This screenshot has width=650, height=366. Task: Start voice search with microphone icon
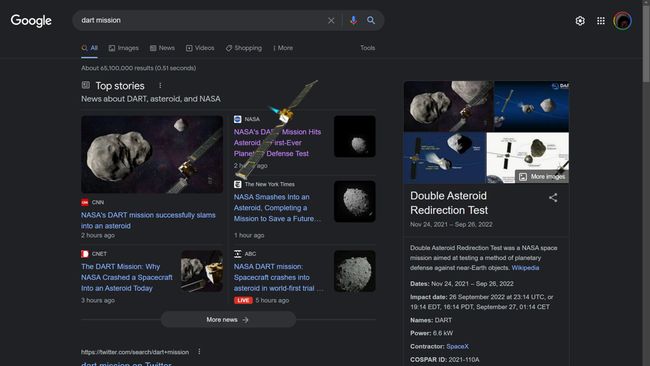tap(353, 20)
